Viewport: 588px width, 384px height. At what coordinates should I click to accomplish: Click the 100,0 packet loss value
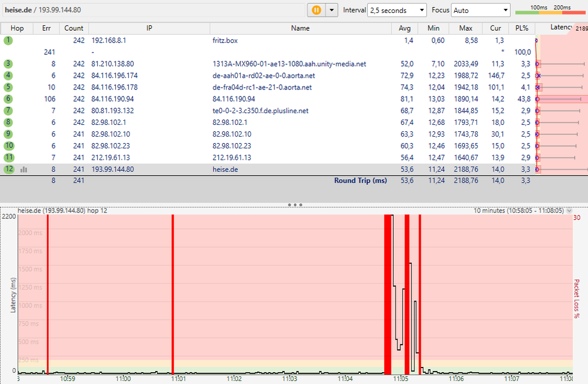coord(523,52)
